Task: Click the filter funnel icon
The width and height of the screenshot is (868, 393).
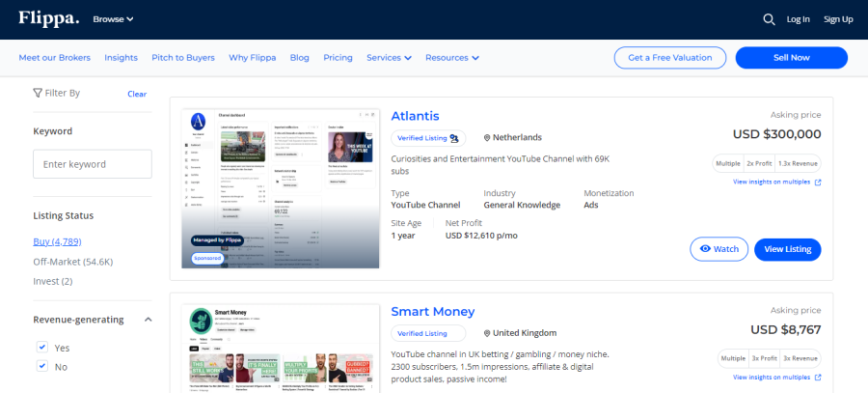Action: pos(38,93)
